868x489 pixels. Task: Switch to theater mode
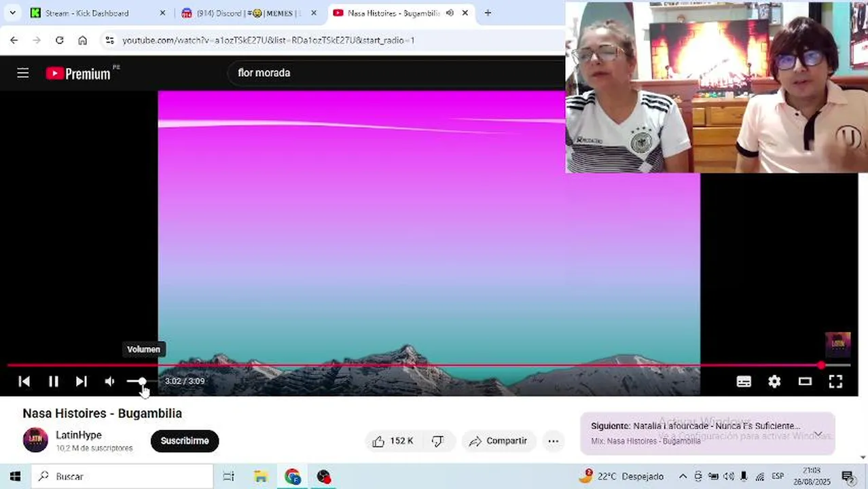[805, 382]
